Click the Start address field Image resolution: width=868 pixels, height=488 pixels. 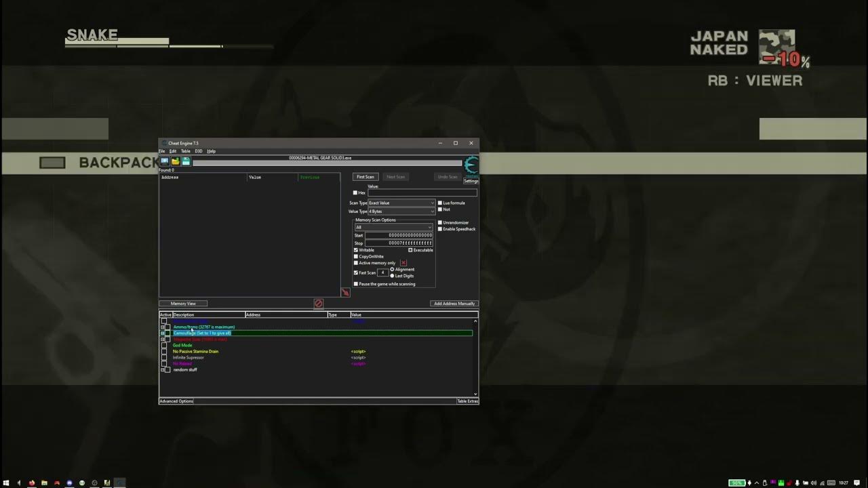pyautogui.click(x=399, y=235)
